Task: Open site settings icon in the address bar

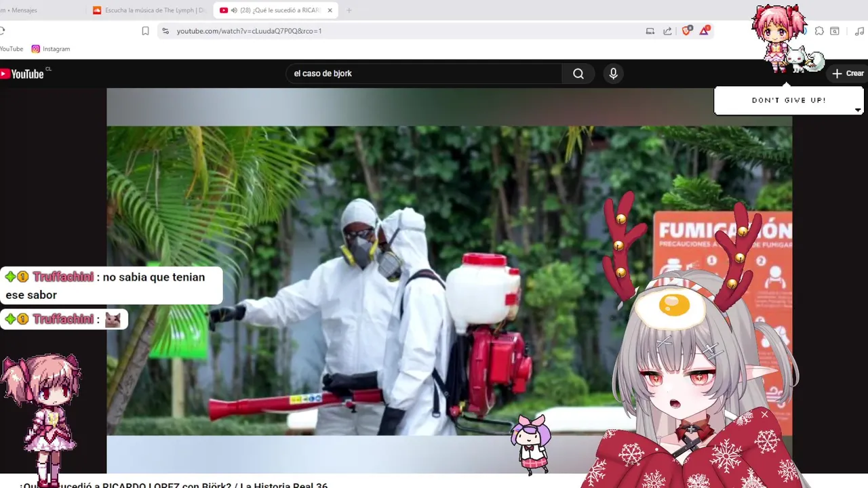Action: [x=165, y=31]
